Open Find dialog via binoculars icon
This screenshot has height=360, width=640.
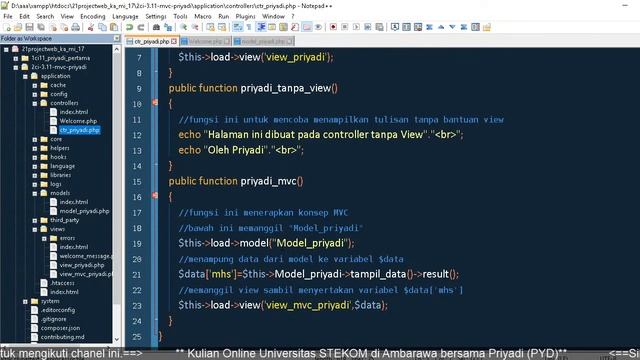click(156, 27)
